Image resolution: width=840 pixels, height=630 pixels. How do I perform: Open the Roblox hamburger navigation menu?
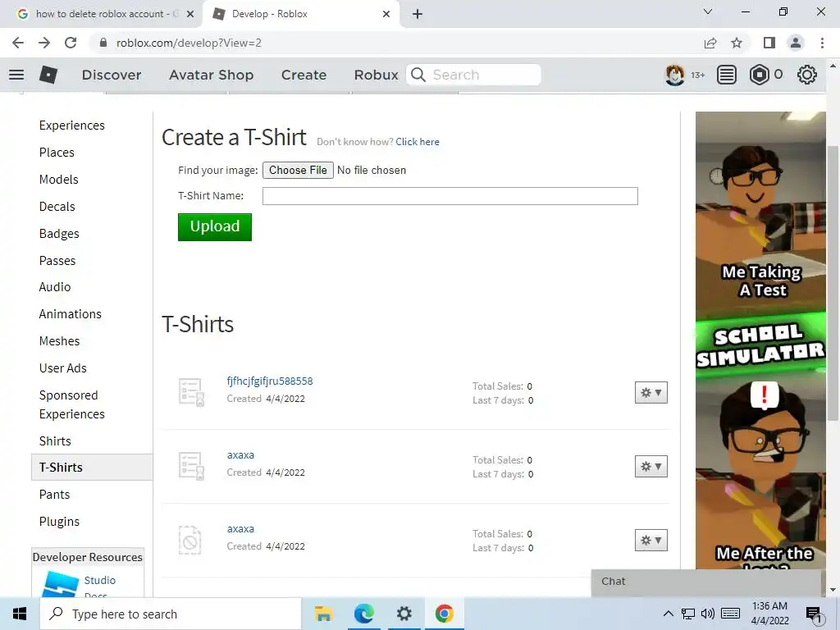click(16, 75)
